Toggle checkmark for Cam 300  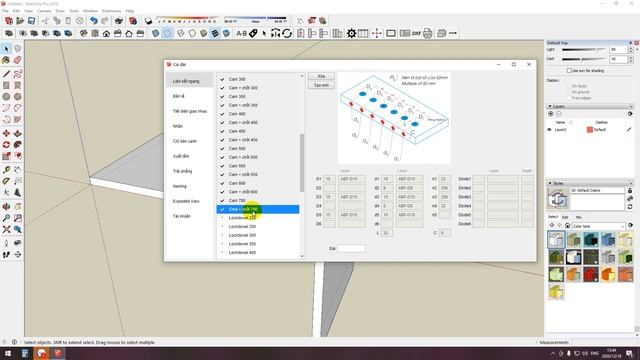[x=222, y=79]
